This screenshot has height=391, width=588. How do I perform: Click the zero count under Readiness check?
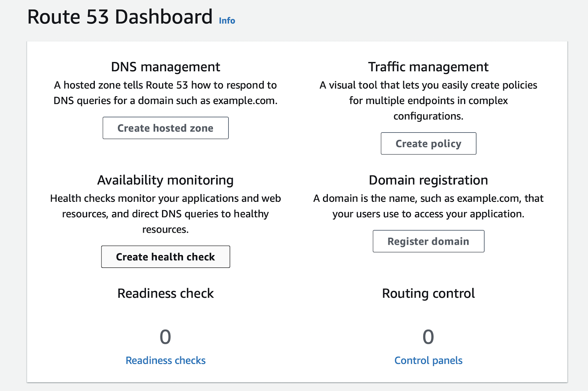[x=165, y=336]
